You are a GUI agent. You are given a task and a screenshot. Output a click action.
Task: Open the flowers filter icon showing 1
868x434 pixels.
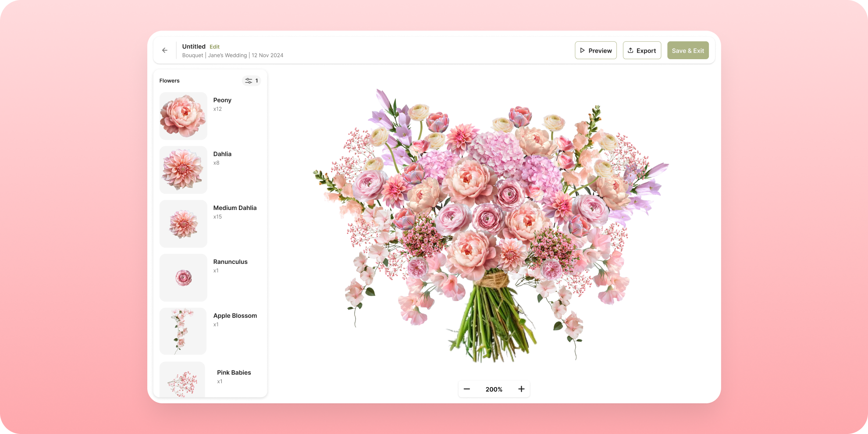(x=252, y=81)
